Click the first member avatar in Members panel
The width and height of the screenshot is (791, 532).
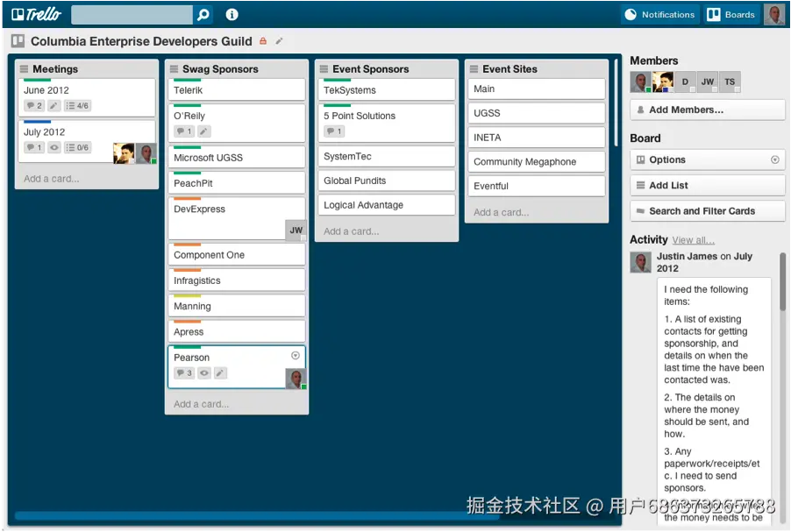tap(641, 82)
